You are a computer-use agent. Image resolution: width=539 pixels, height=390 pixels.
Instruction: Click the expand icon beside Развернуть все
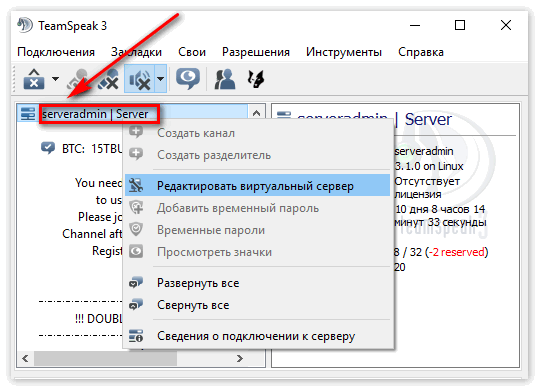(136, 282)
